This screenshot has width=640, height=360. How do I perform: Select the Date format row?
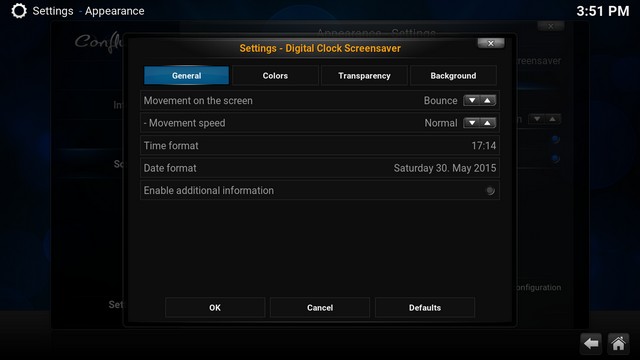click(320, 168)
